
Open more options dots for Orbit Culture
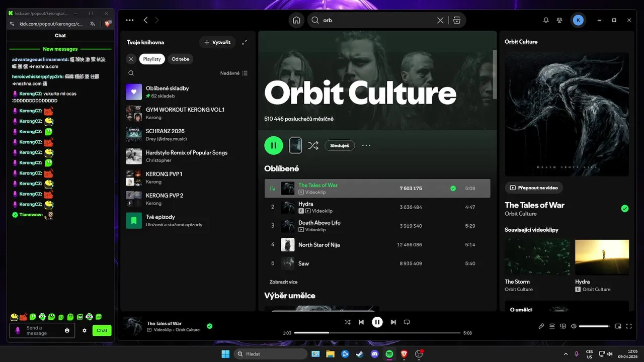click(366, 145)
